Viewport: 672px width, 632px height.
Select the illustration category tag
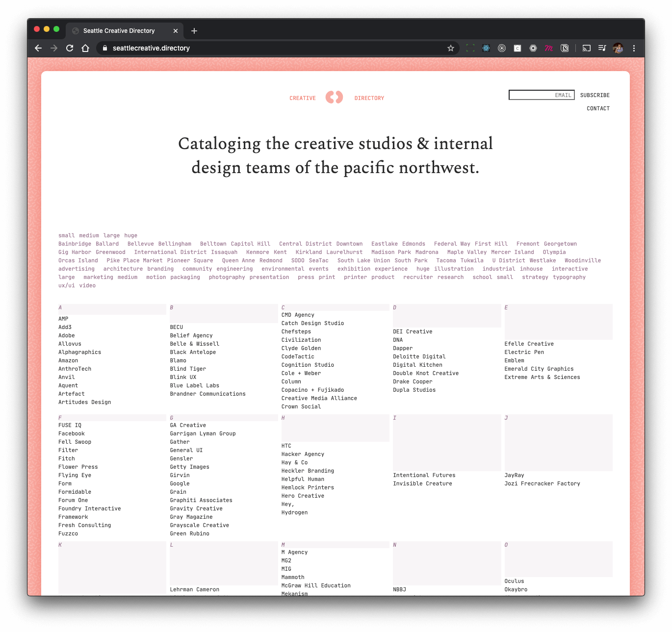pos(454,269)
